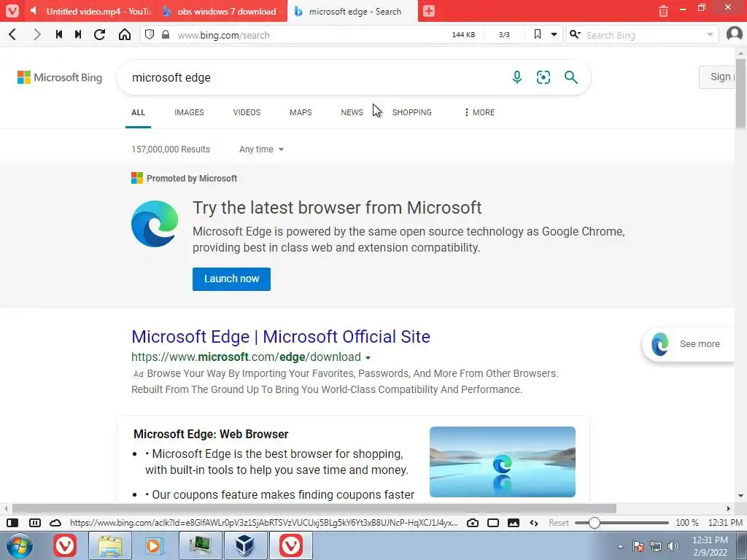Toggle images and animation loading
The width and height of the screenshot is (747, 560).
tap(514, 523)
